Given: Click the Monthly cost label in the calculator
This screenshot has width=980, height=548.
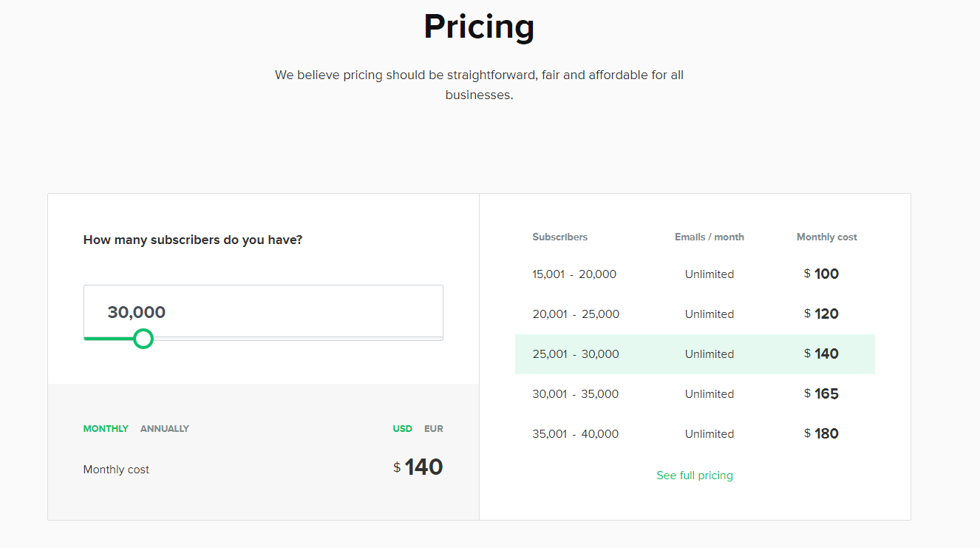Looking at the screenshot, I should coord(116,469).
